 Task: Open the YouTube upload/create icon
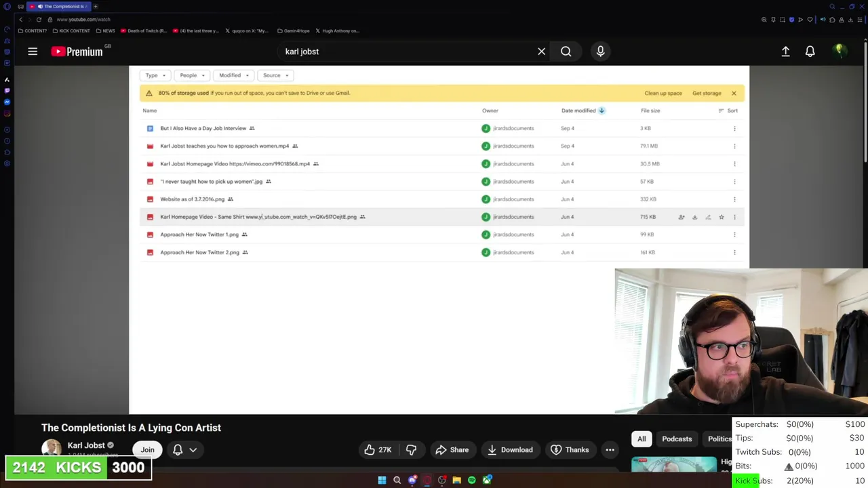click(785, 52)
